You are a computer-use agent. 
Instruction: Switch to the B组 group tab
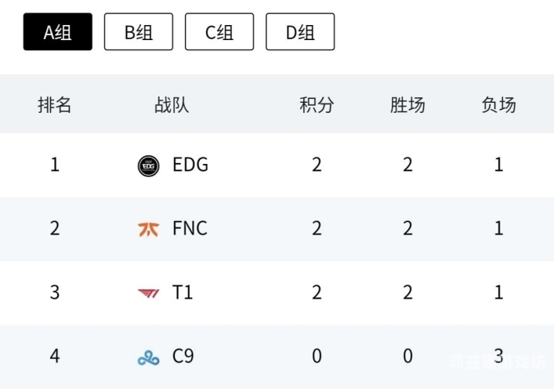click(x=139, y=32)
